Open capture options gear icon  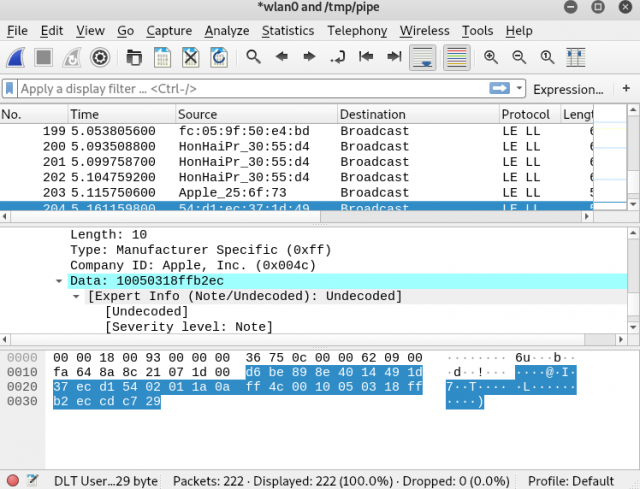click(100, 57)
